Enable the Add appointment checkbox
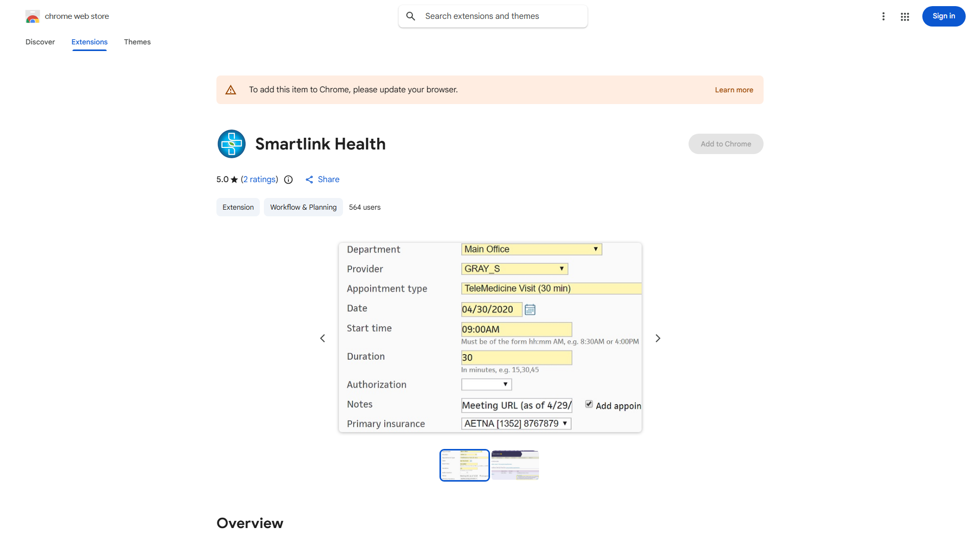 click(x=589, y=404)
